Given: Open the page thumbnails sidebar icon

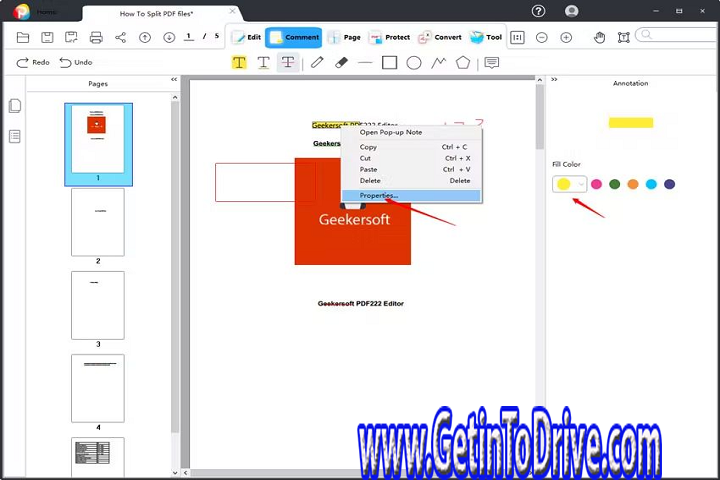Looking at the screenshot, I should pyautogui.click(x=15, y=106).
